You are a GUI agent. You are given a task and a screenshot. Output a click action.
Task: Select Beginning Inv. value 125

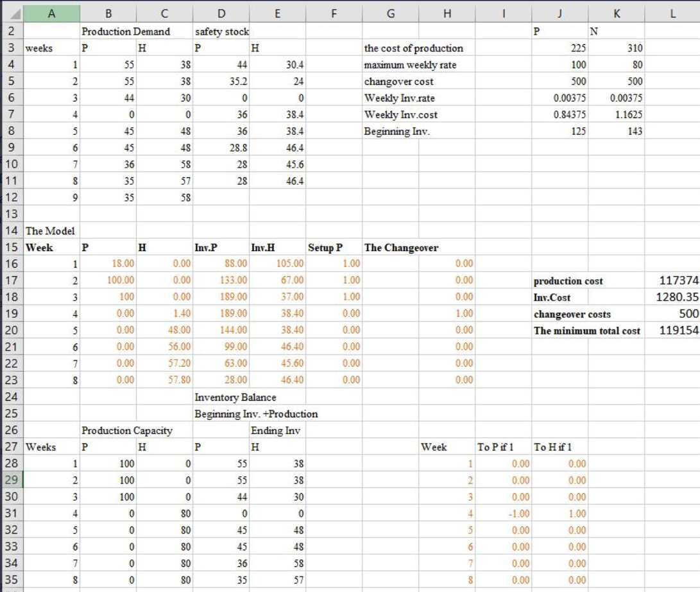click(x=560, y=131)
